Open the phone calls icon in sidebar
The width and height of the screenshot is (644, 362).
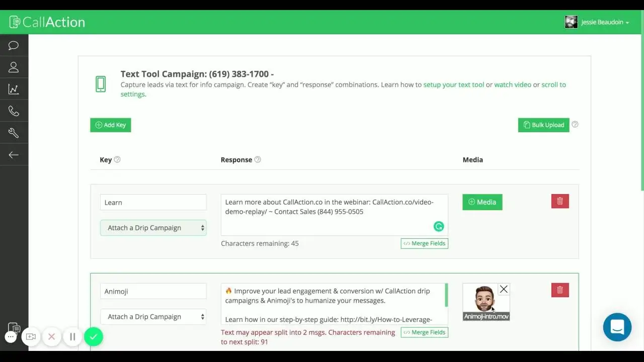[14, 111]
